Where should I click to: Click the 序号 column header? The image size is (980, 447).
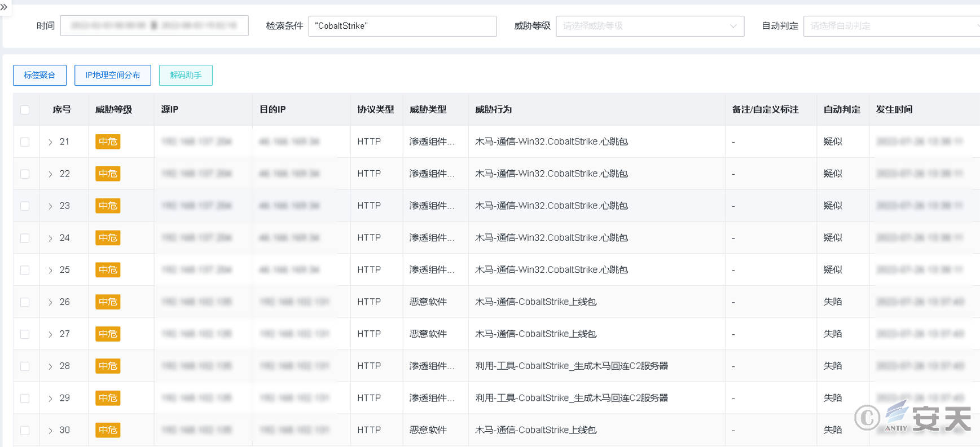[x=62, y=109]
